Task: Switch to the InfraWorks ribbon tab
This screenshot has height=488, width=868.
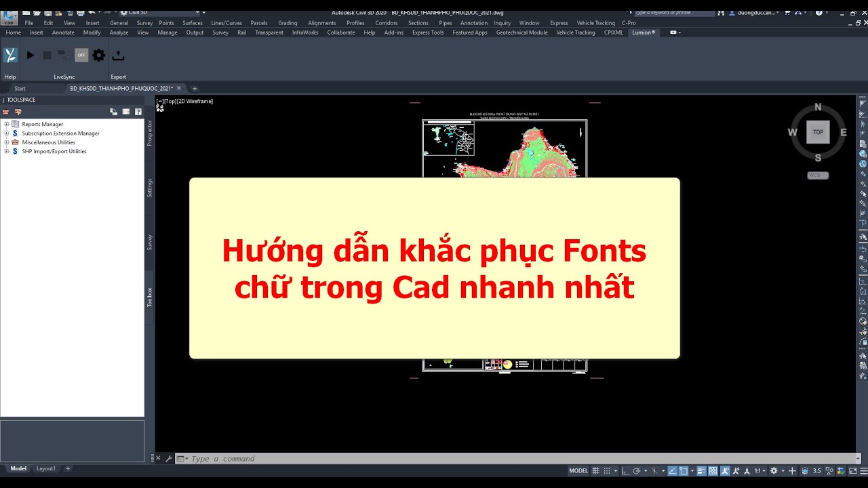Action: click(305, 33)
